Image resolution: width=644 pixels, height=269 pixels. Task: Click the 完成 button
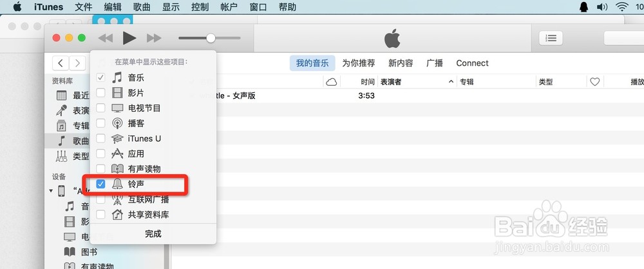pos(153,234)
